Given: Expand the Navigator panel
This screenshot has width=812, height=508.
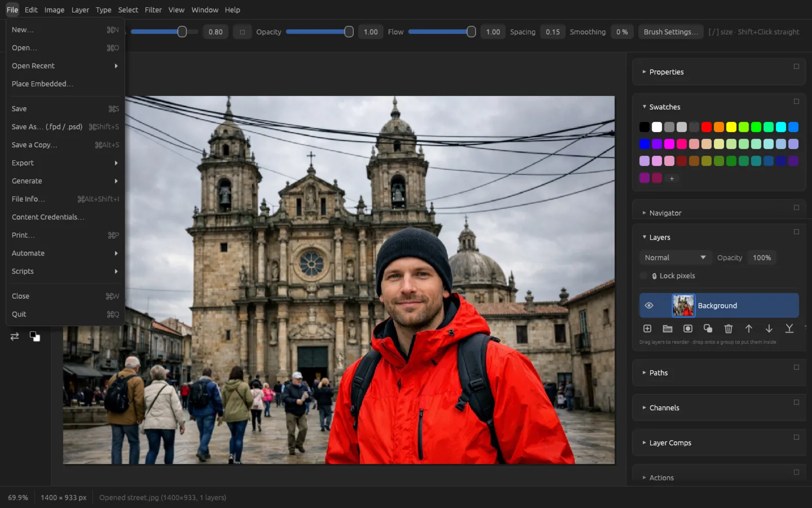Looking at the screenshot, I should 644,213.
